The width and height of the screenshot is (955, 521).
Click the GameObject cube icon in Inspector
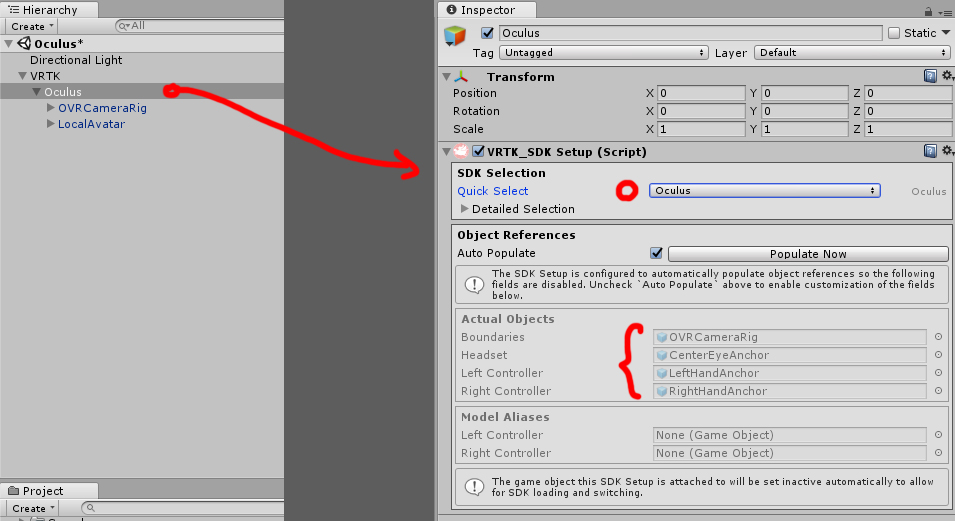(455, 36)
